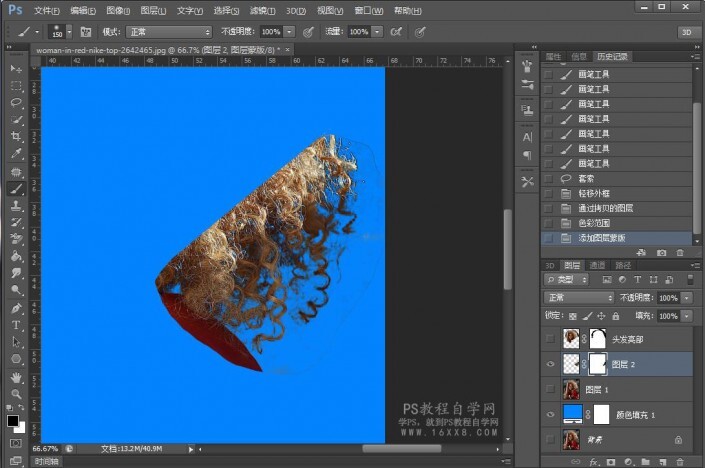Viewport: 705px width, 468px height.
Task: Switch to the 通道 tab
Action: click(x=598, y=265)
